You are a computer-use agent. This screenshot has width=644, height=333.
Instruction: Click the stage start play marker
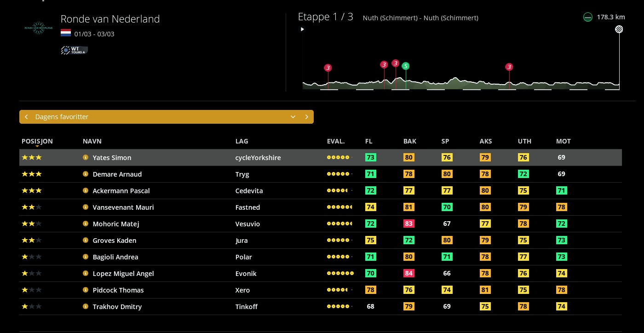coord(302,29)
